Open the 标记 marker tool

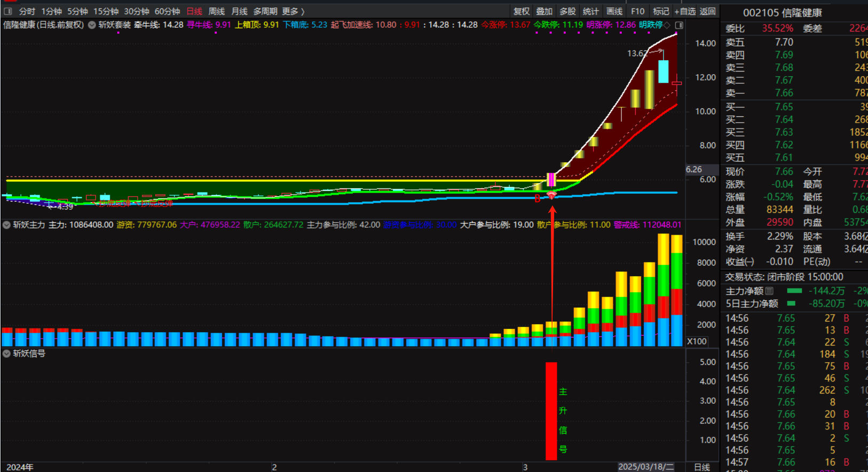(661, 11)
